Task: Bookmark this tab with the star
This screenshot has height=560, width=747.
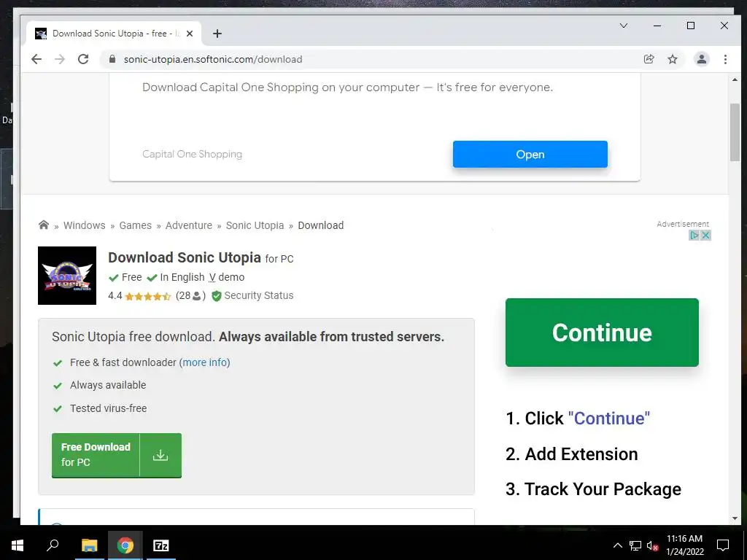Action: 672,59
